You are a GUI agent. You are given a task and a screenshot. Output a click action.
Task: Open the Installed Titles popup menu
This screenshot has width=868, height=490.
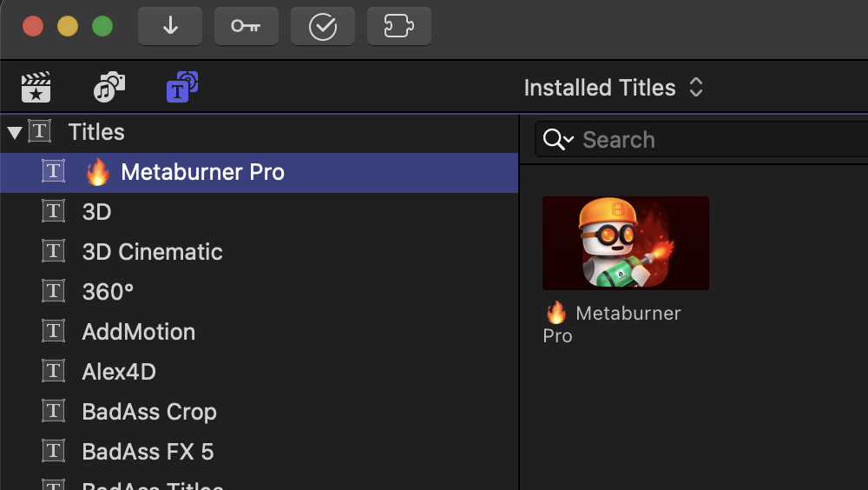click(x=613, y=88)
